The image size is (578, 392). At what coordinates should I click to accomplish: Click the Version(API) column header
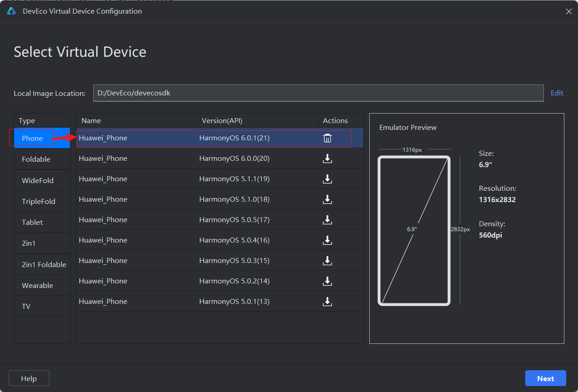pos(258,120)
